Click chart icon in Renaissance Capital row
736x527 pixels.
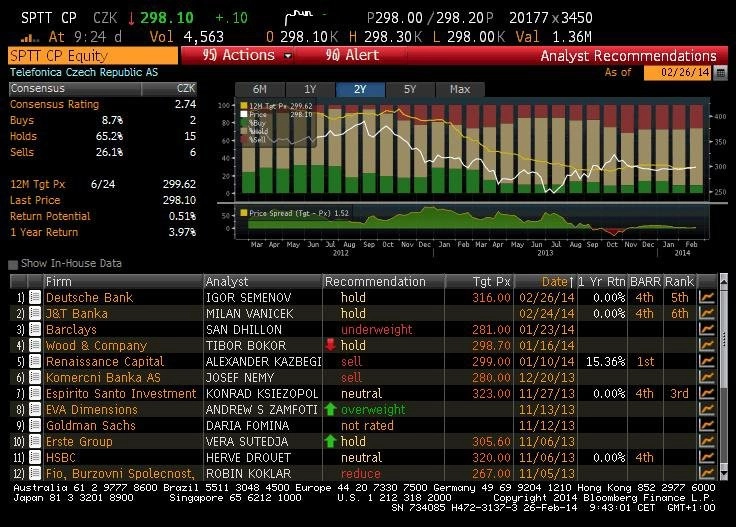(x=706, y=361)
